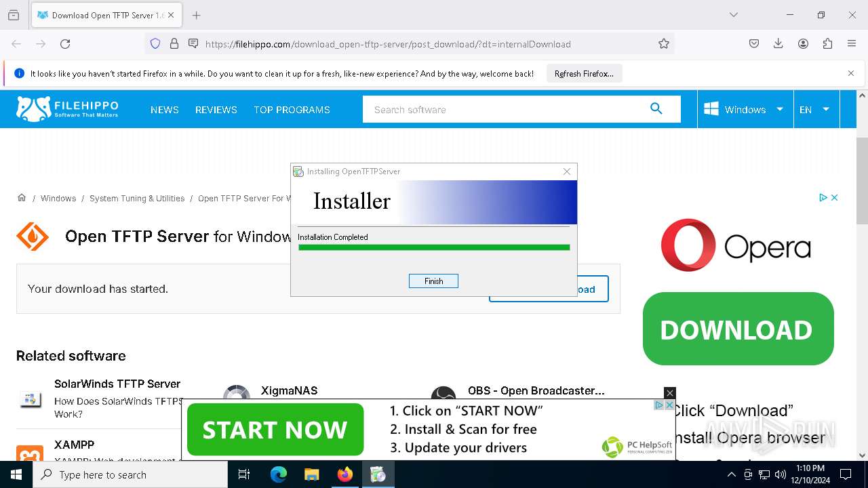
Task: Expand the Windows platform dropdown
Action: click(744, 109)
